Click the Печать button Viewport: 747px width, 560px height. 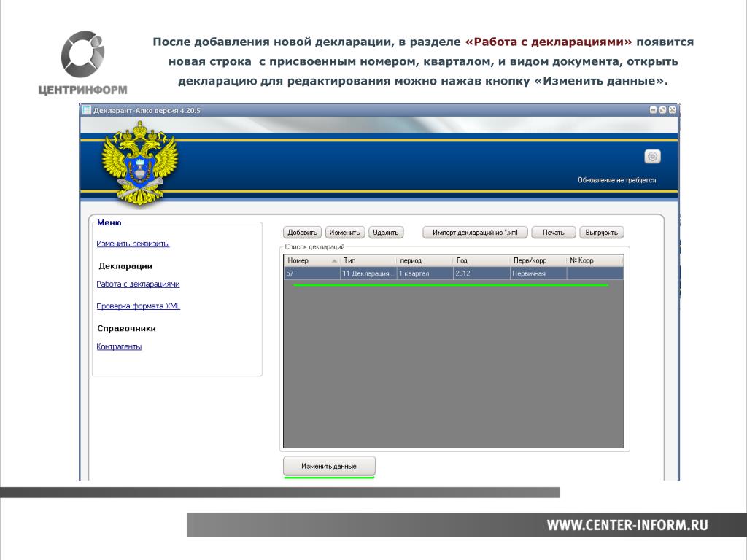click(553, 233)
